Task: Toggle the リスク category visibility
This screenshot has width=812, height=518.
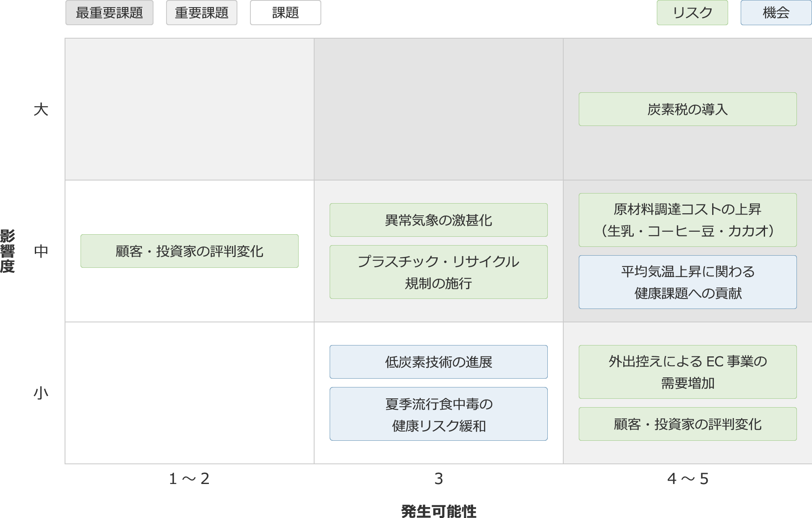Action: pos(692,13)
